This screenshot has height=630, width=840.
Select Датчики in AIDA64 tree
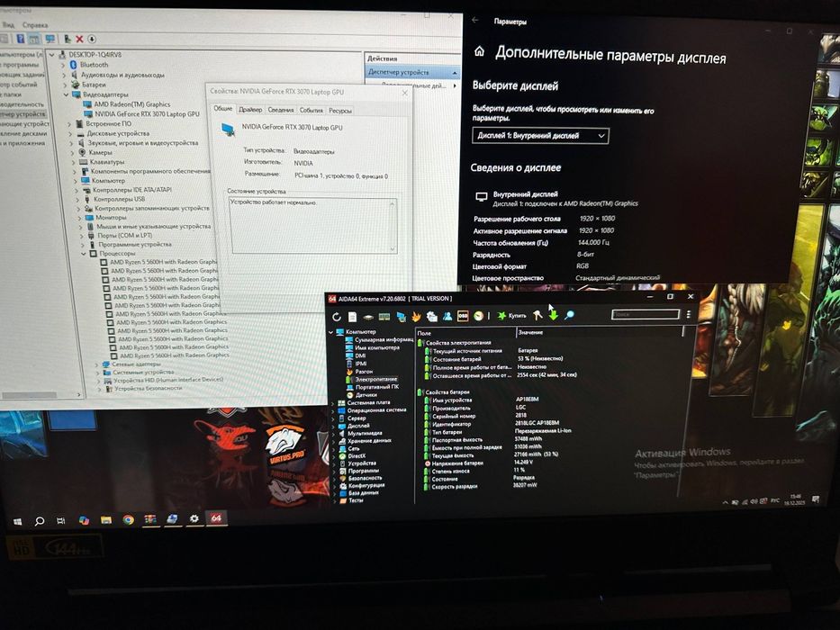366,395
